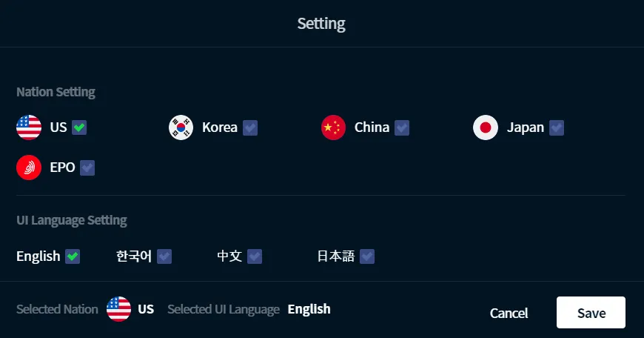Enable the Korea nation checkbox
Image resolution: width=644 pixels, height=338 pixels.
coord(250,127)
